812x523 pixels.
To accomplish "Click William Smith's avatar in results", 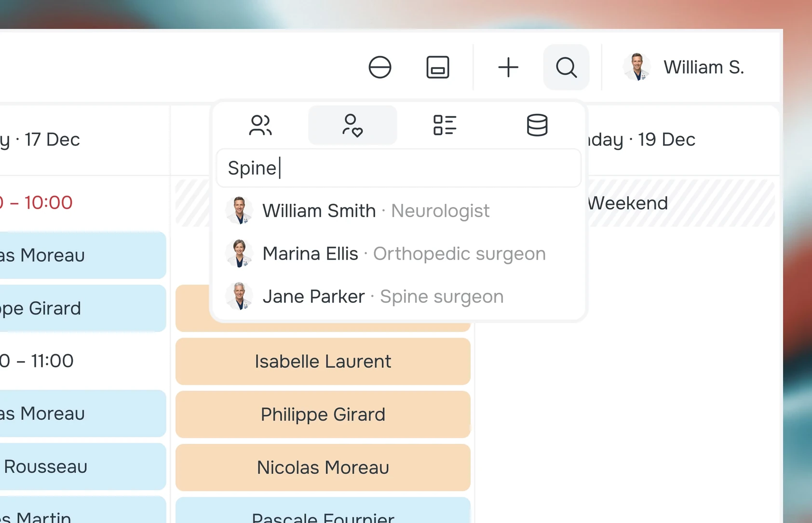I will pos(239,211).
